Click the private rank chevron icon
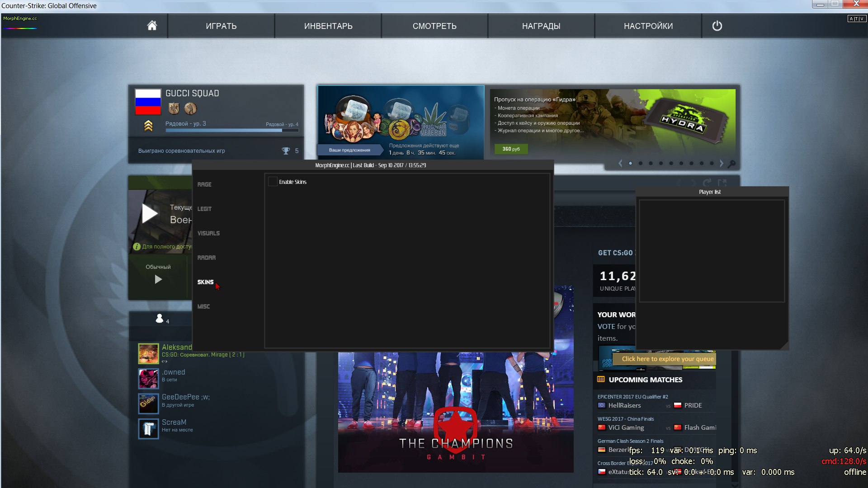The width and height of the screenshot is (868, 488). click(148, 126)
